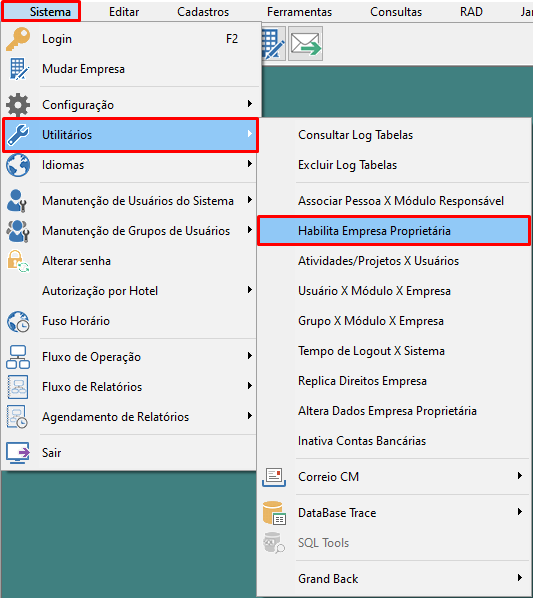The height and width of the screenshot is (598, 533).
Task: Expand the Correio CM submenu arrow
Action: point(520,476)
